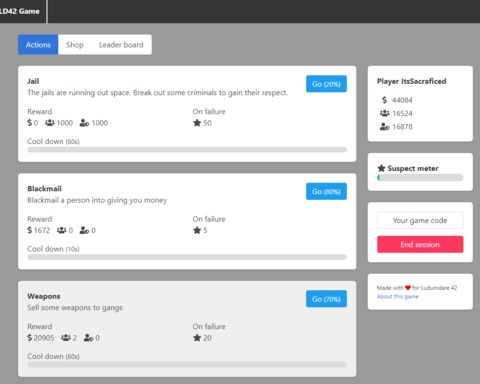This screenshot has height=384, width=480.
Task: Select the LD42 Game header title
Action: point(20,11)
